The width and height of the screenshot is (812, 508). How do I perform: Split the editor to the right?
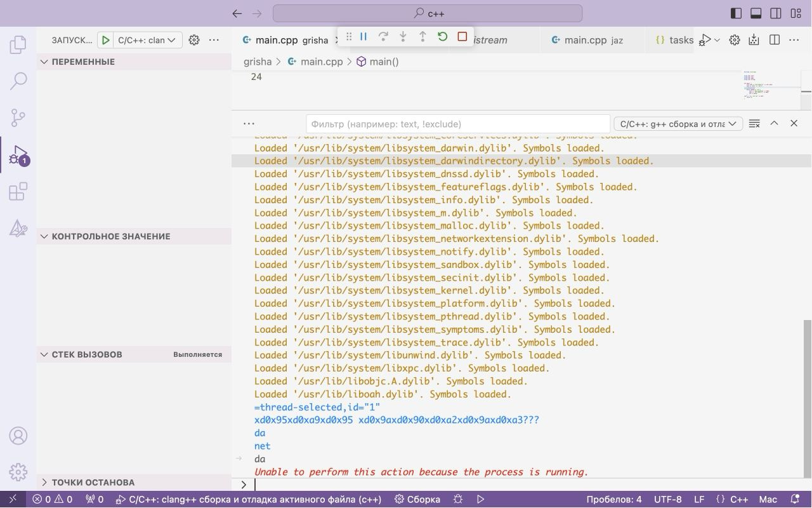tap(775, 40)
